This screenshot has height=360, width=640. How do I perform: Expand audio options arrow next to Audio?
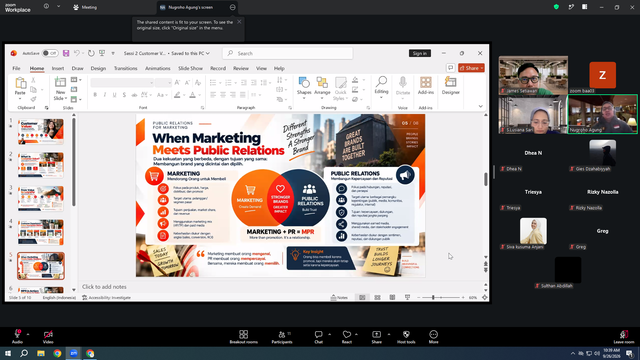[28, 334]
